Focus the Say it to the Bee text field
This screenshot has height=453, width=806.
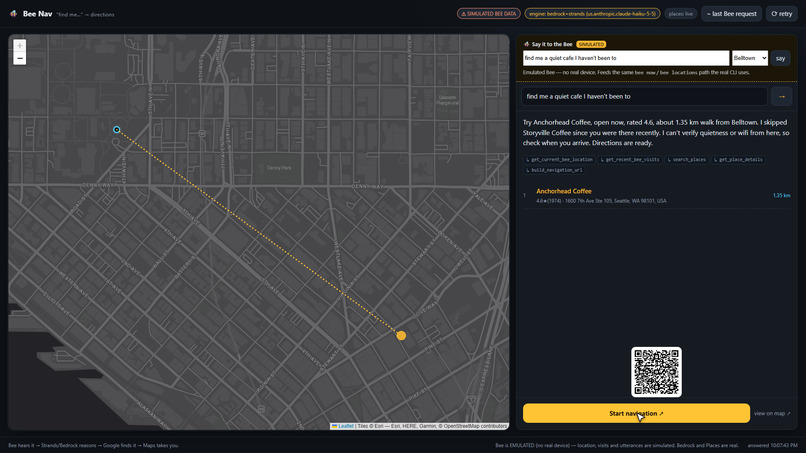pyautogui.click(x=626, y=58)
